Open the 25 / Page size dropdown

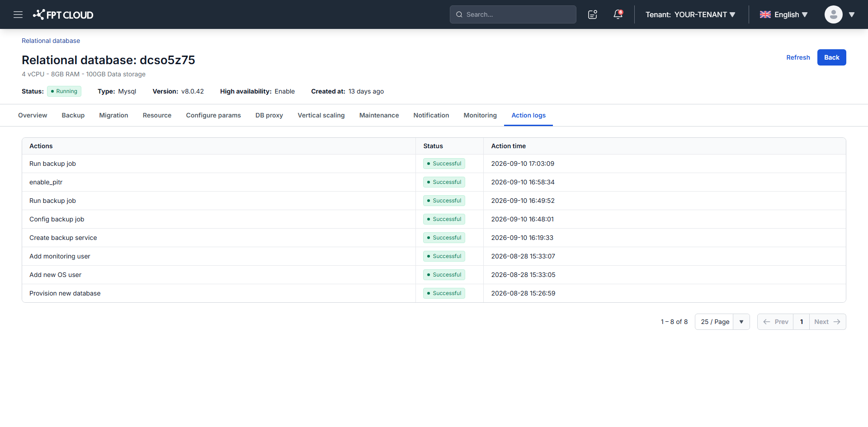(x=722, y=322)
